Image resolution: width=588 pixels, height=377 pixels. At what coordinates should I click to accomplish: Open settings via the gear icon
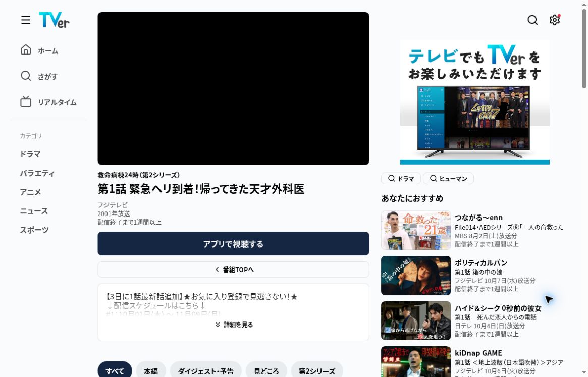point(555,20)
